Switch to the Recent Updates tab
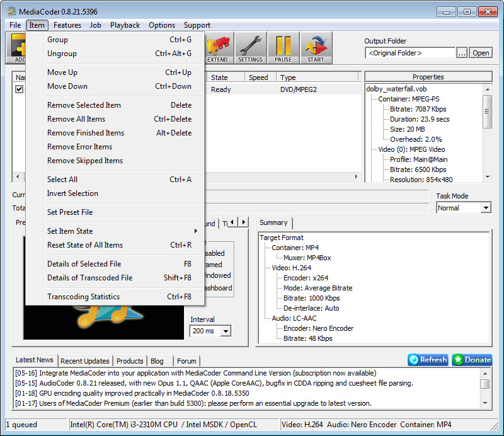This screenshot has width=504, height=436. click(x=85, y=361)
